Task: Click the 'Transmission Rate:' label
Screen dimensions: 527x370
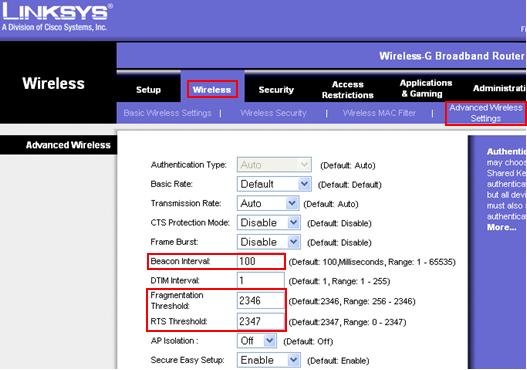Action: tap(186, 203)
